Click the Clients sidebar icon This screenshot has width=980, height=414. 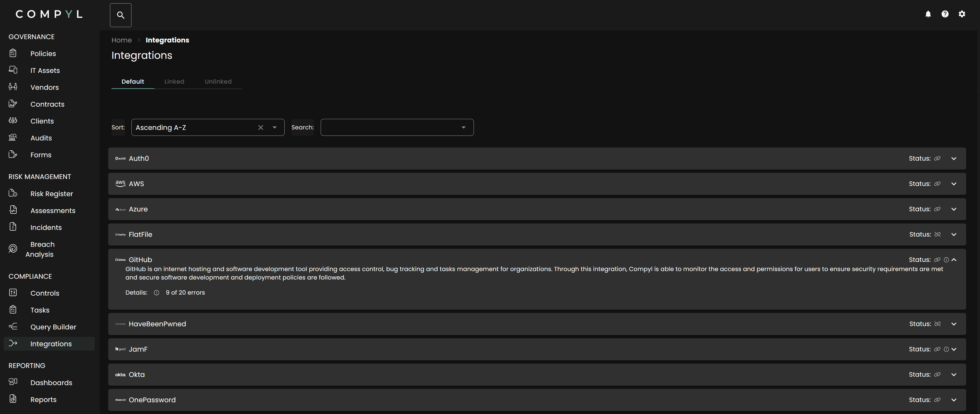(x=13, y=121)
